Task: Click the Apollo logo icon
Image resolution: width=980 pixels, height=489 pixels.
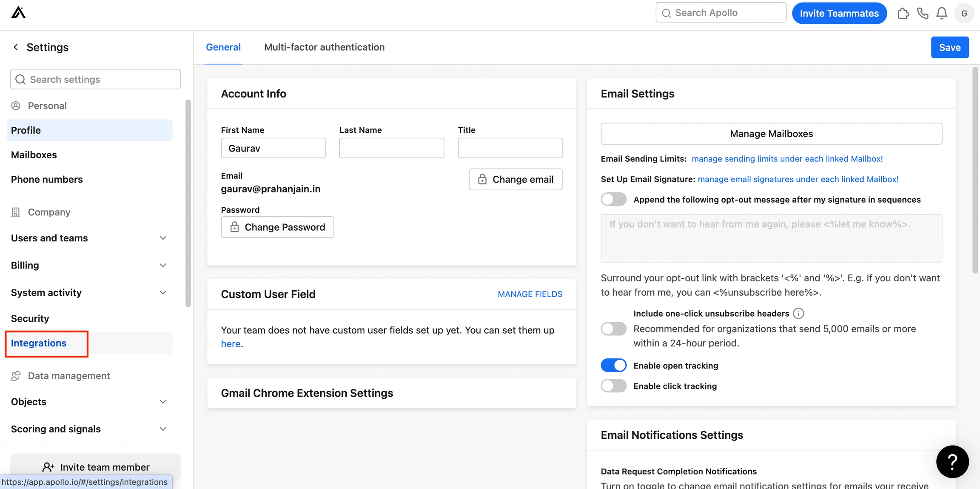Action: (18, 13)
